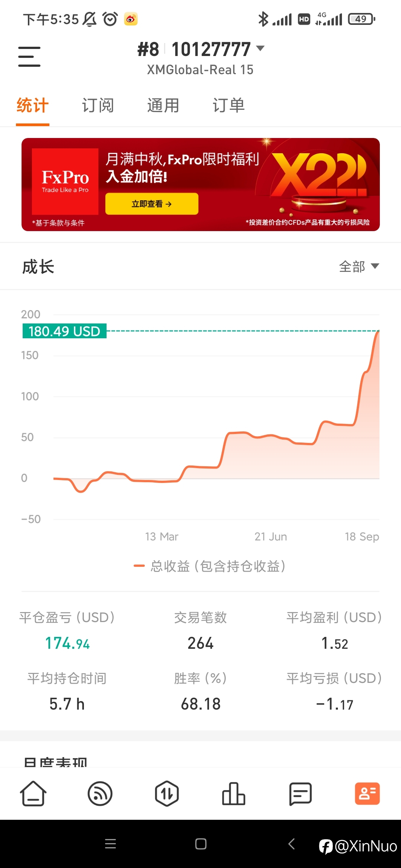The width and height of the screenshot is (401, 868).
Task: Select the 统计 tab
Action: tap(33, 106)
